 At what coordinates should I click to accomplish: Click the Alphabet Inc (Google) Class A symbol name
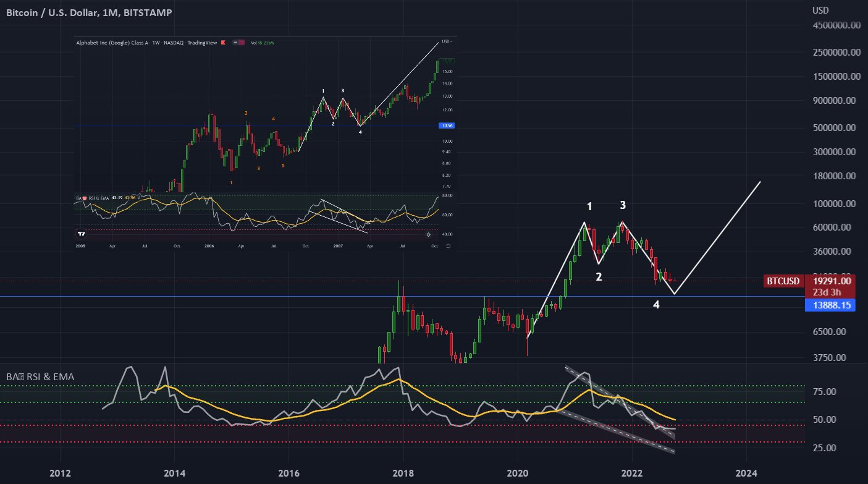point(112,43)
